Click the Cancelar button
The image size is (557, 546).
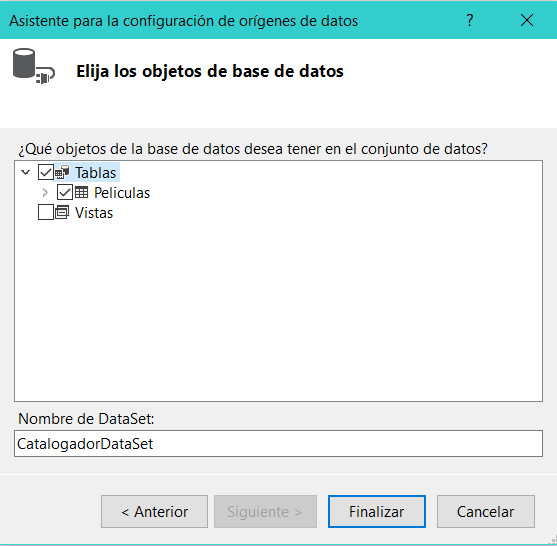(486, 512)
